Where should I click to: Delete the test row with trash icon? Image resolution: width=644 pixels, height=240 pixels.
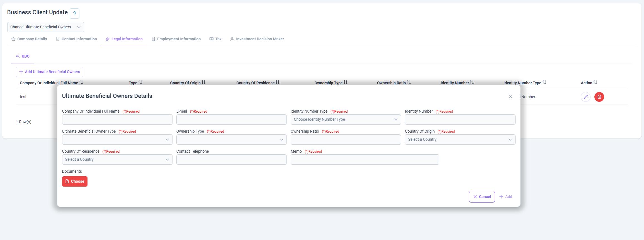[x=599, y=97]
